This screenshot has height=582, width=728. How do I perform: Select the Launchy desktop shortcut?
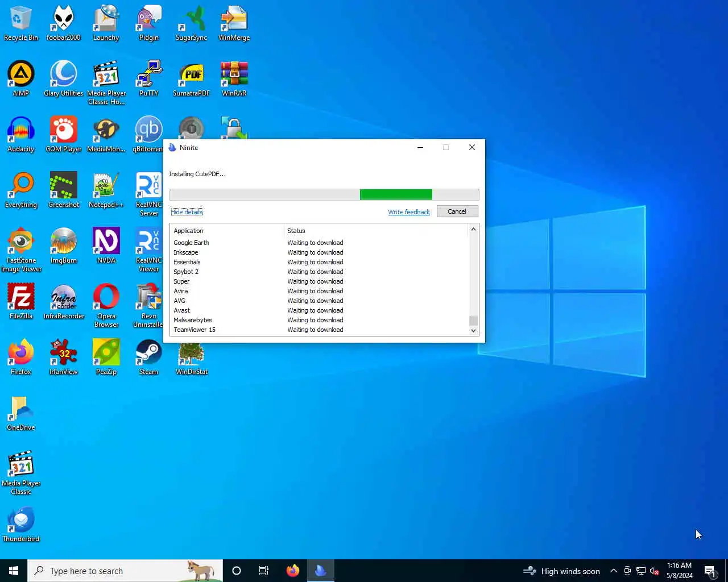pos(106,23)
